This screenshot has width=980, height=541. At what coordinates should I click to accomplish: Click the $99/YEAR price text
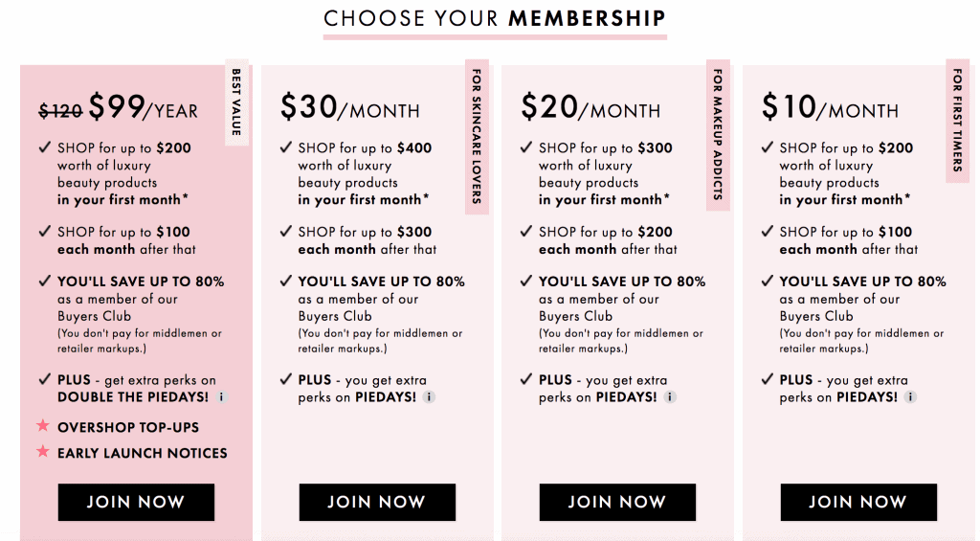click(144, 107)
